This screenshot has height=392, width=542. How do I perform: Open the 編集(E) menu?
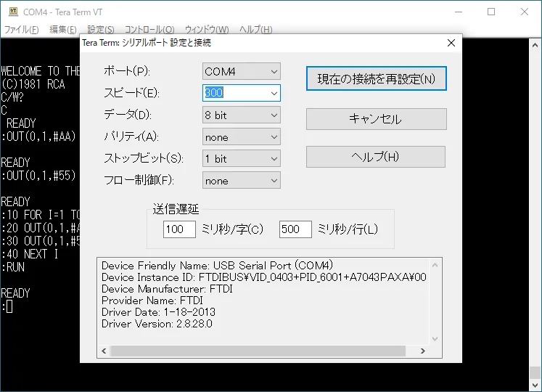pos(63,30)
